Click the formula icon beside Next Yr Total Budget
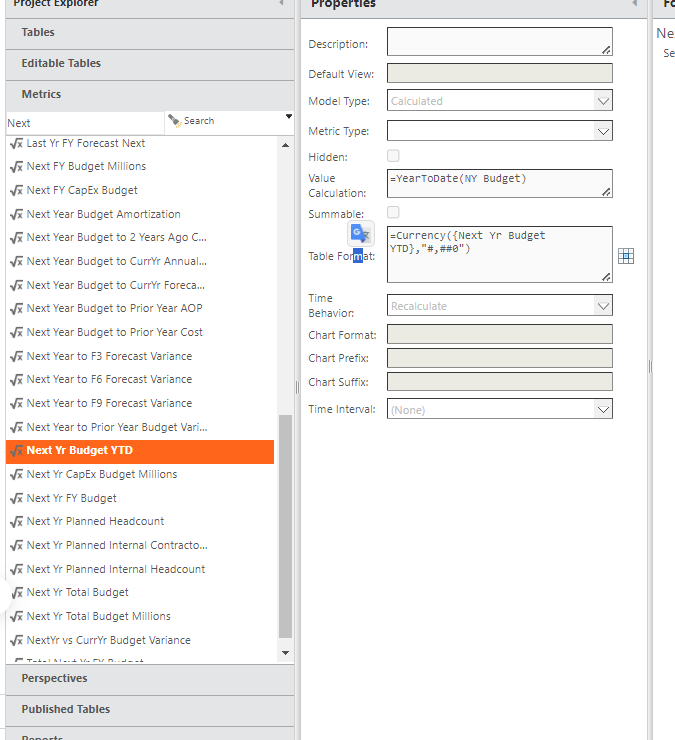This screenshot has width=675, height=740. (x=17, y=592)
